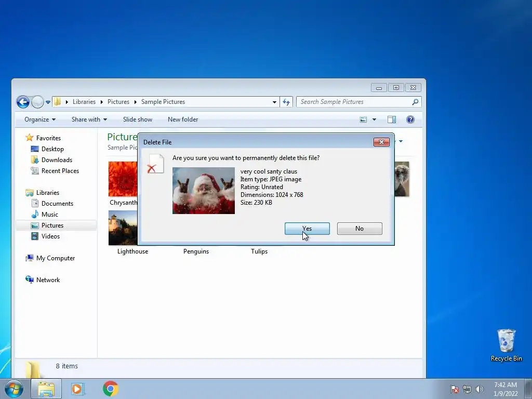Click the greyed Forward navigation button
This screenshot has height=399, width=532.
[37, 102]
